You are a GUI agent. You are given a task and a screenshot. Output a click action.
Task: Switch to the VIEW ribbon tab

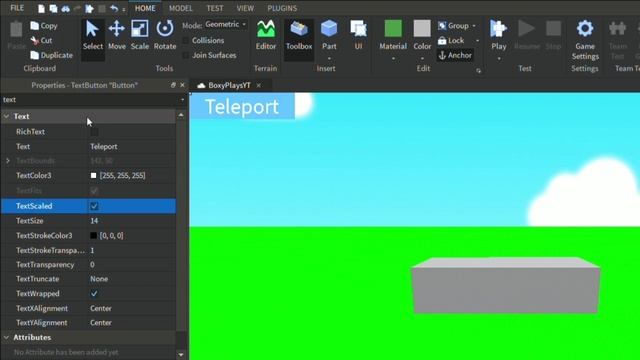click(245, 8)
